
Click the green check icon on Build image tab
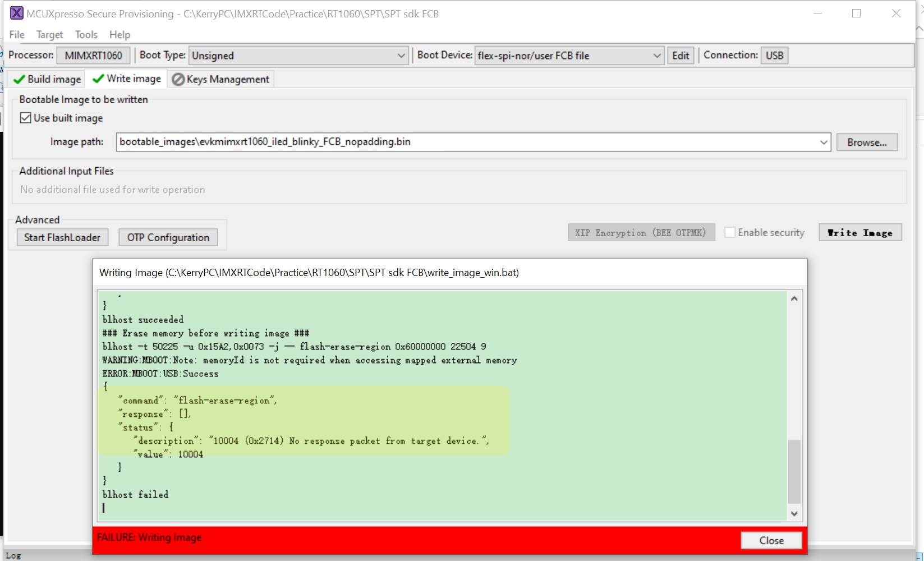[19, 79]
